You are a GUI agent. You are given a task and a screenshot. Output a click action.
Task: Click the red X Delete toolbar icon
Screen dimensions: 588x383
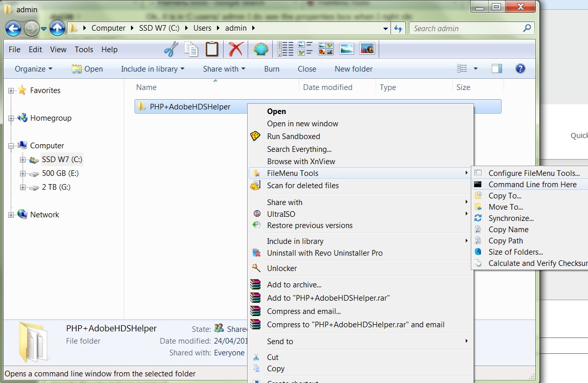click(236, 49)
